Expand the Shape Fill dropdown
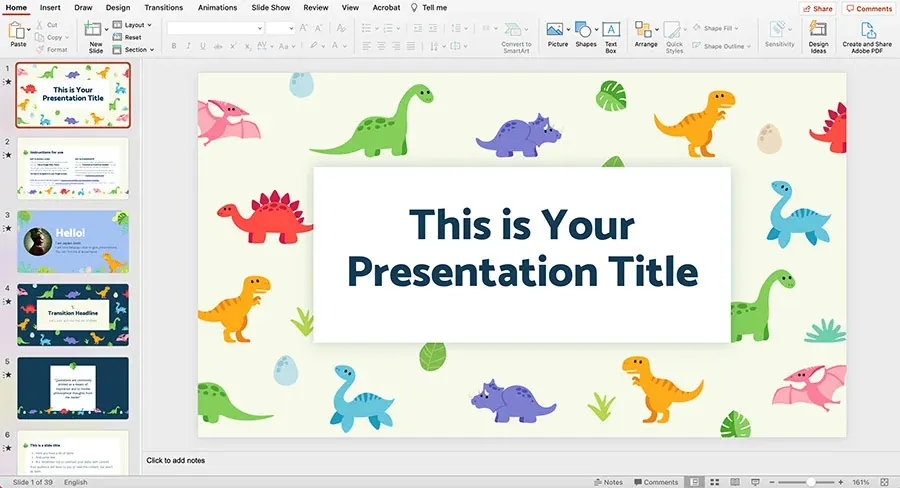The image size is (900, 488). 736,28
